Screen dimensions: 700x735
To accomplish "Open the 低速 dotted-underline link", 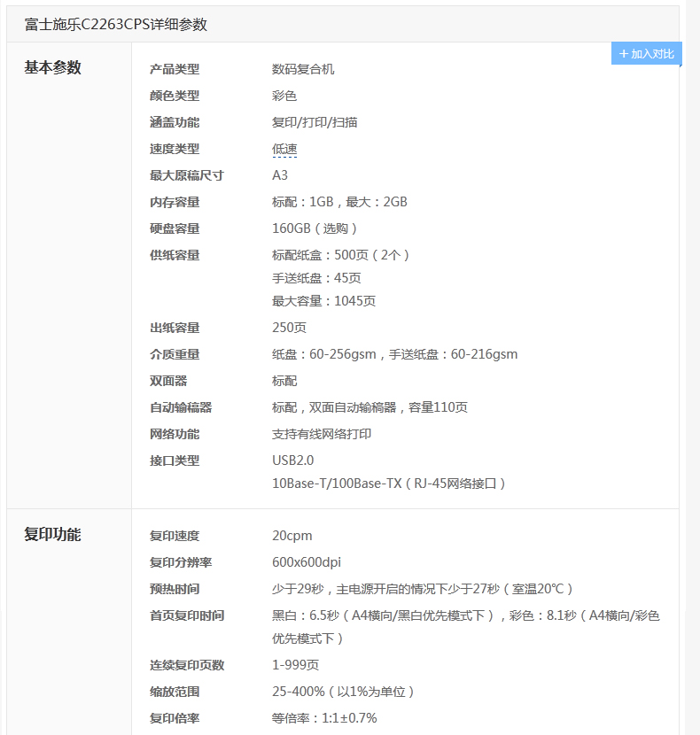I will 284,149.
